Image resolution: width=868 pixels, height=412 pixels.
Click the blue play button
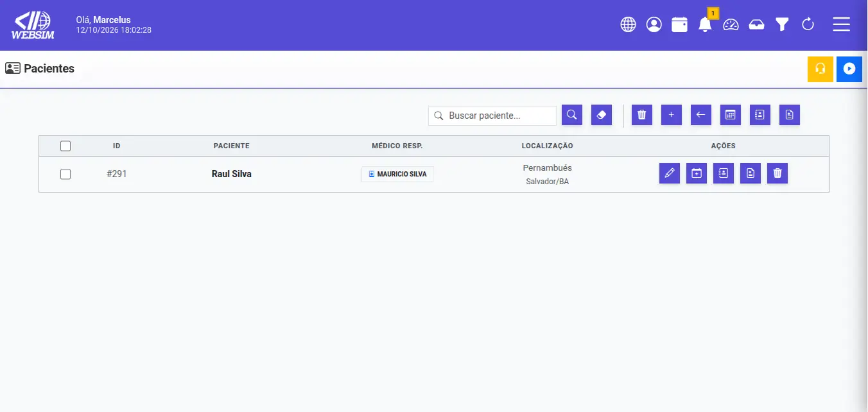pos(849,69)
